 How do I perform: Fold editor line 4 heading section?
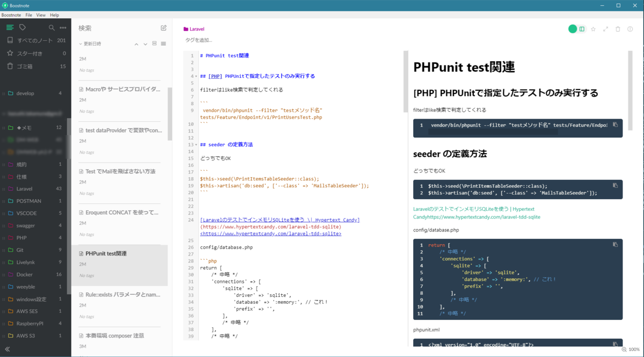point(196,76)
